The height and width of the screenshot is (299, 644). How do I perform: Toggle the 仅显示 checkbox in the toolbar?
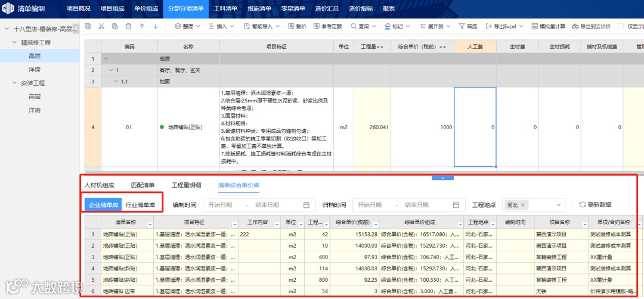[621, 26]
